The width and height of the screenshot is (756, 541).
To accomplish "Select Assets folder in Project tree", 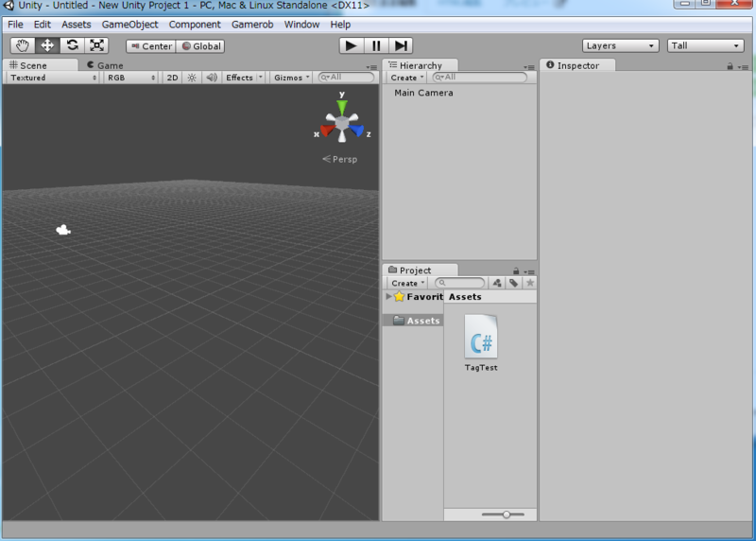I will pos(414,321).
